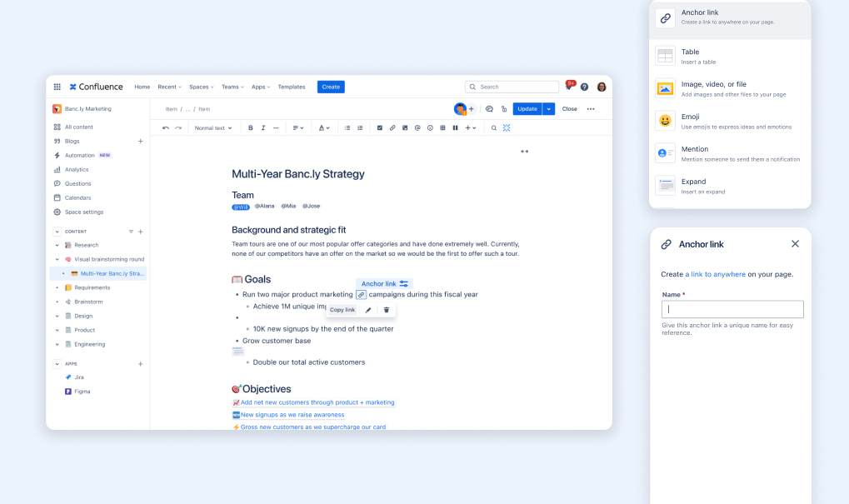Open the app switcher grid icon
Screen dimensions: 849x504
click(x=57, y=87)
